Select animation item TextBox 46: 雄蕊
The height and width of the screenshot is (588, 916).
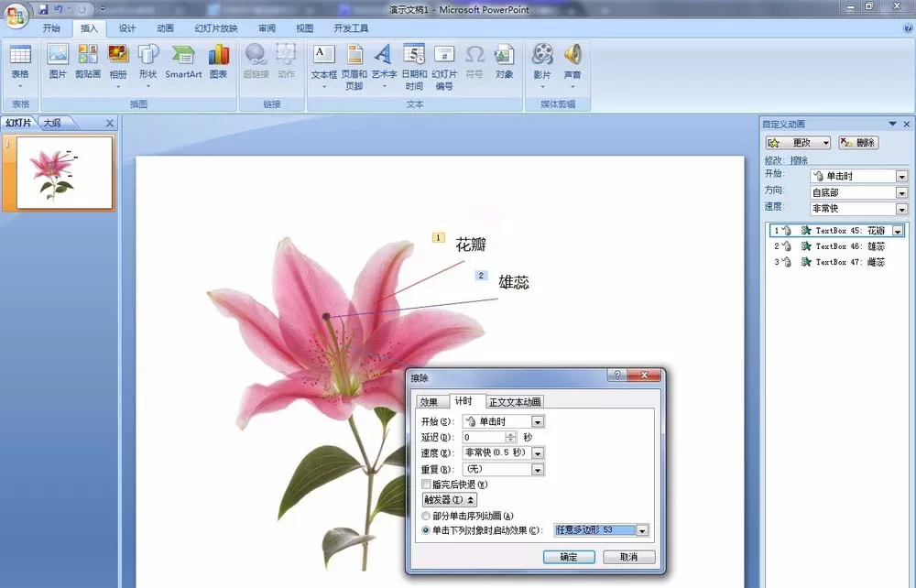coord(836,246)
